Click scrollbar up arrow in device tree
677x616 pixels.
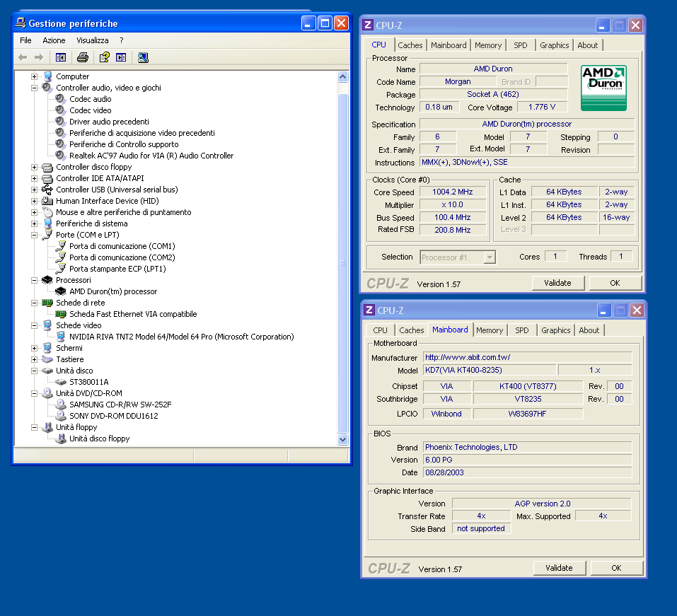point(343,77)
